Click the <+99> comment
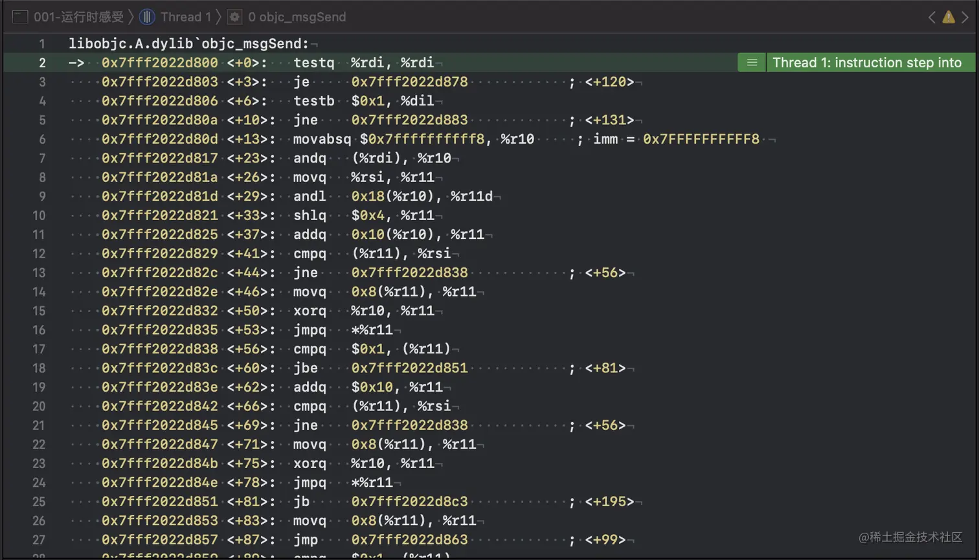 click(605, 540)
